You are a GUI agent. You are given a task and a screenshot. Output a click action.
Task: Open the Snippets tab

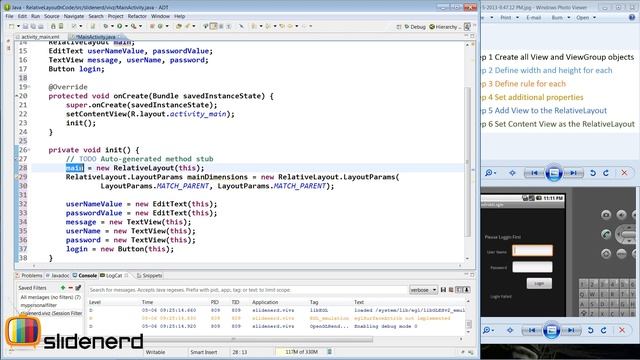click(150, 276)
